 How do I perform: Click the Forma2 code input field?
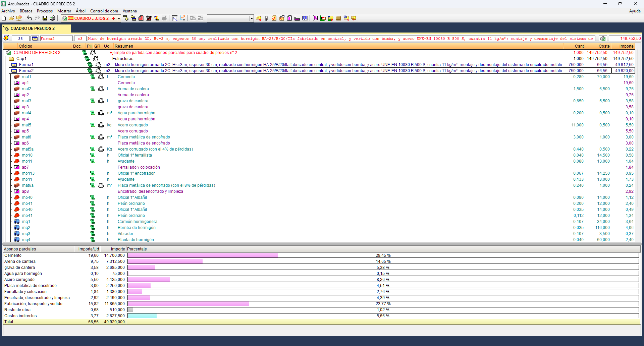[56, 39]
